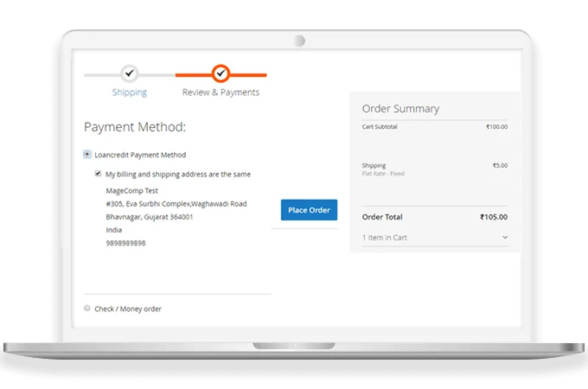This screenshot has width=588, height=389.
Task: Click the shipping cost ₹5.00
Action: pos(500,165)
